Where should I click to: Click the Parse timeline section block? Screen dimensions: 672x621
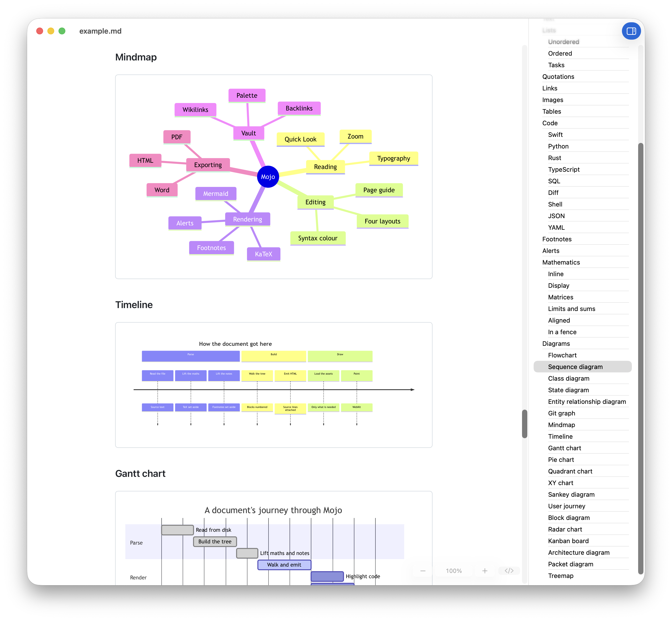click(x=191, y=356)
